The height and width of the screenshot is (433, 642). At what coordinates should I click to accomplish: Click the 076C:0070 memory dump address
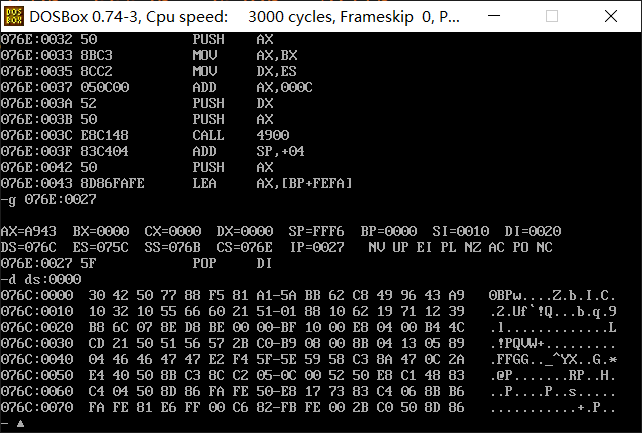37,407
